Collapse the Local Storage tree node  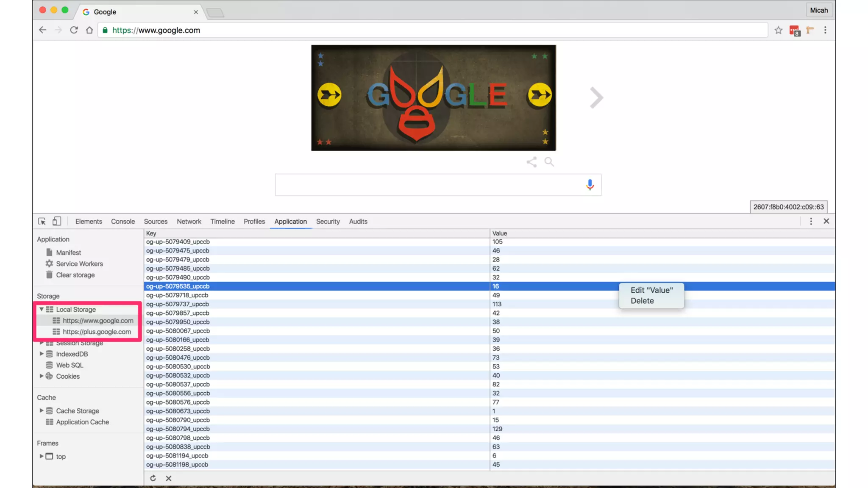point(42,309)
